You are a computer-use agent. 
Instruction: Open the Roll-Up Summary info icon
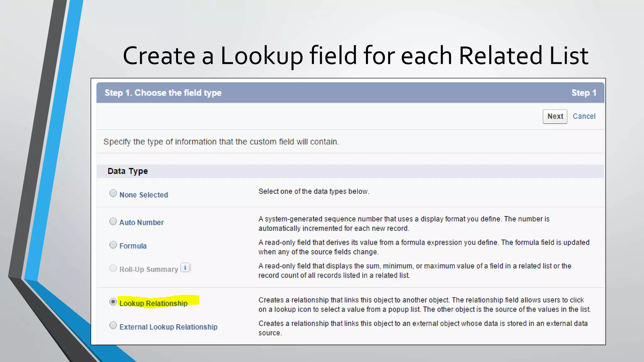pos(185,268)
